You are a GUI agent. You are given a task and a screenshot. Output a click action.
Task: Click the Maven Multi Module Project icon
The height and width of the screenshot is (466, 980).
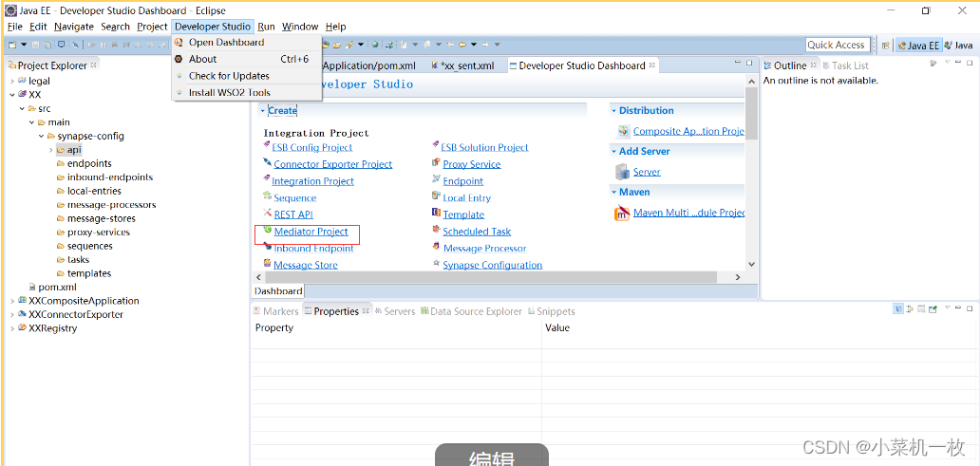[x=623, y=213]
